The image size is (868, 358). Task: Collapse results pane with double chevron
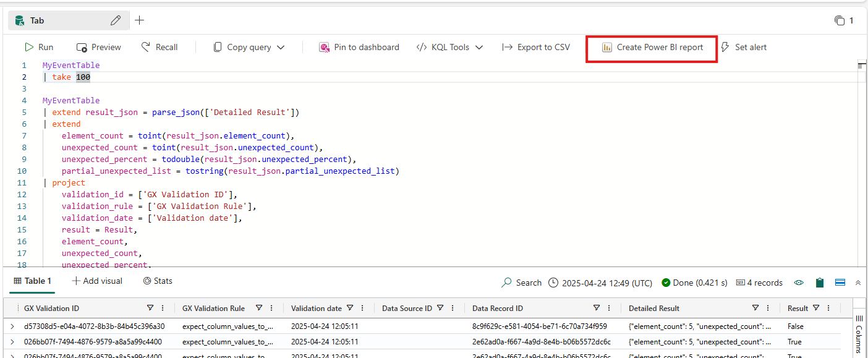click(x=858, y=283)
